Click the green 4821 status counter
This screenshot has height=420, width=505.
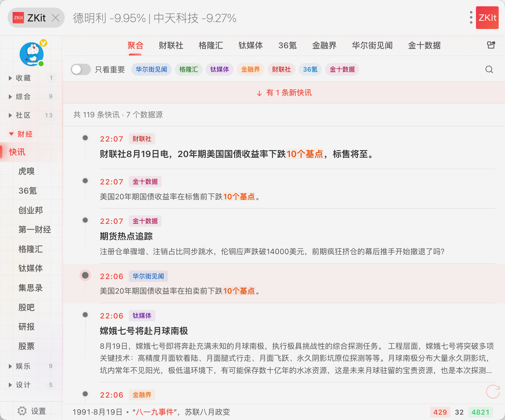[480, 412]
